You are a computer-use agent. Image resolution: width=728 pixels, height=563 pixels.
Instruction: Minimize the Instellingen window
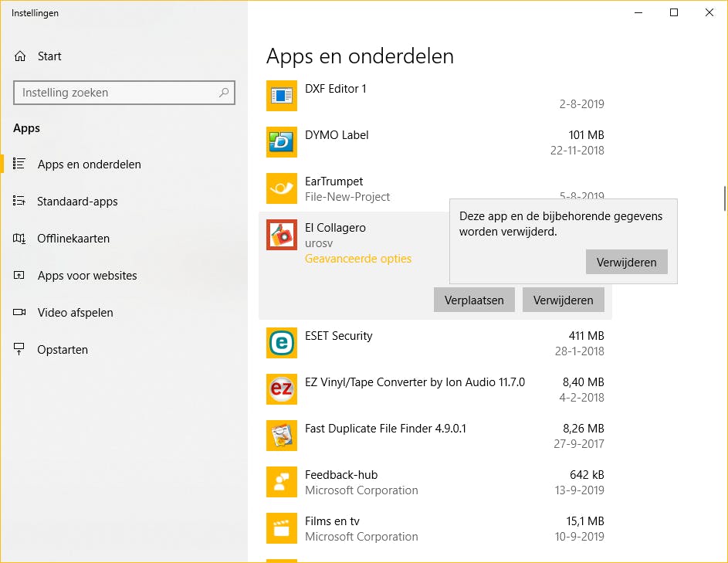click(638, 12)
